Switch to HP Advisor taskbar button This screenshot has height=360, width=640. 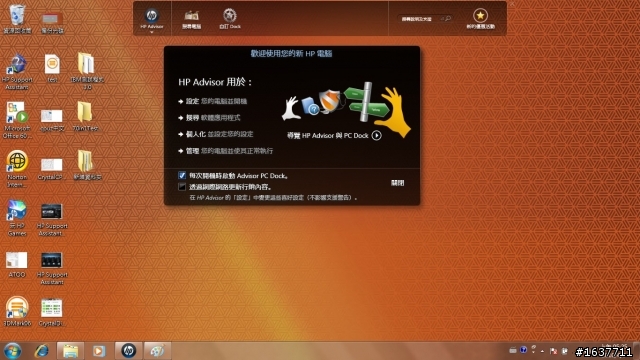coord(129,351)
